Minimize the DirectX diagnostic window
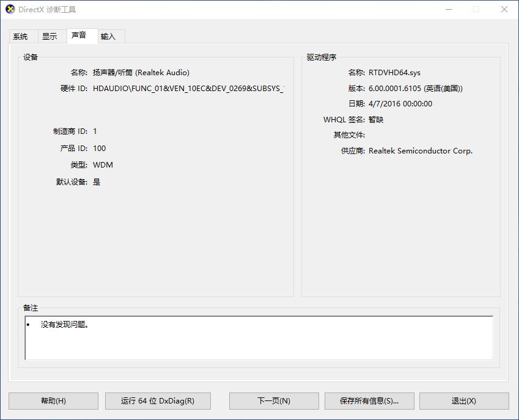519x420 pixels. click(449, 9)
